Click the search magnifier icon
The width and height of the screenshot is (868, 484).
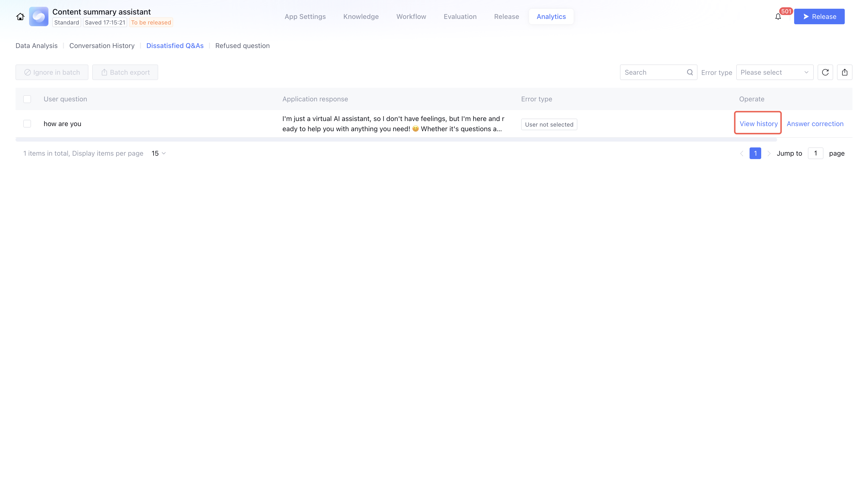coord(690,72)
